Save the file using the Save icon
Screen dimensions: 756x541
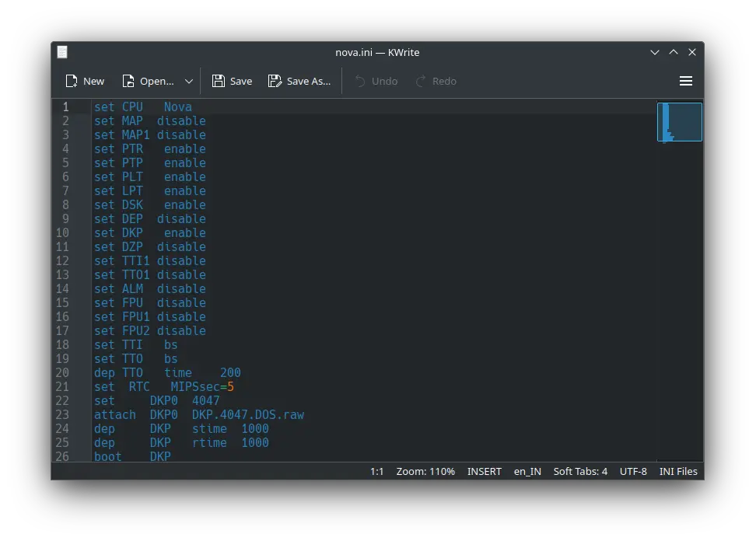tap(219, 81)
